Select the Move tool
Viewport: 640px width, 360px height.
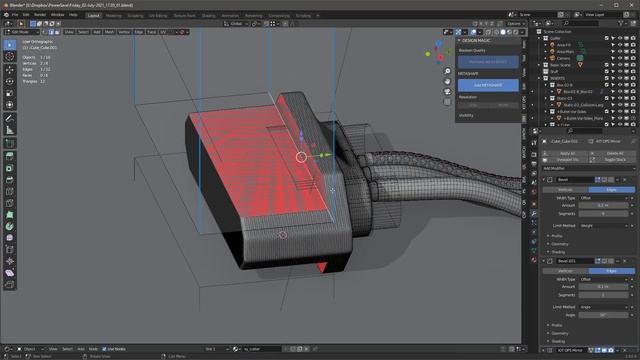[x=10, y=70]
